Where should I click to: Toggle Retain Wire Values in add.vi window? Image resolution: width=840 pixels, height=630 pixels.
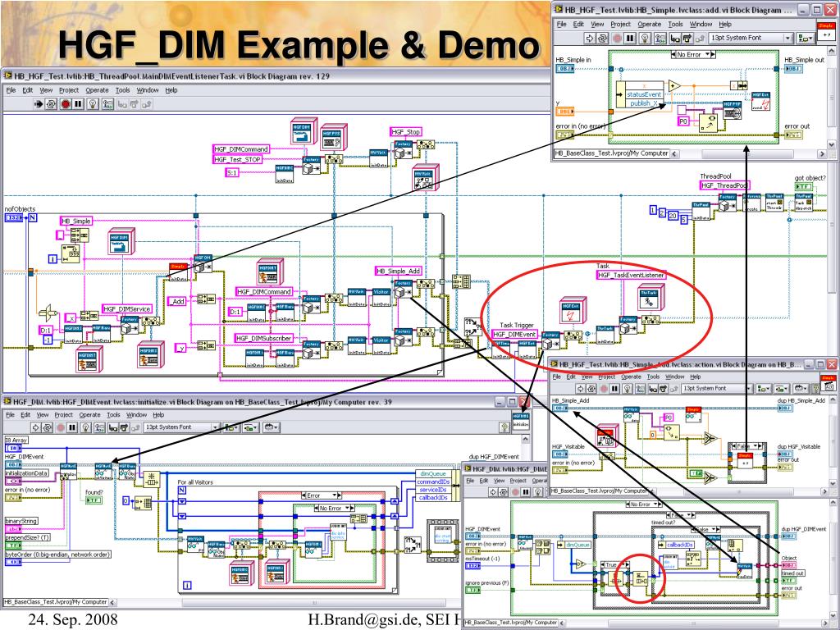click(660, 38)
